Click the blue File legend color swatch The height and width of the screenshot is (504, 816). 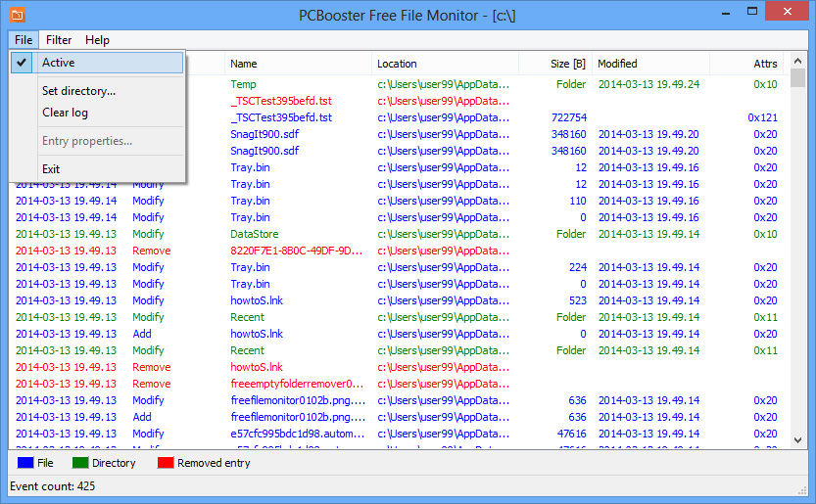(x=25, y=462)
